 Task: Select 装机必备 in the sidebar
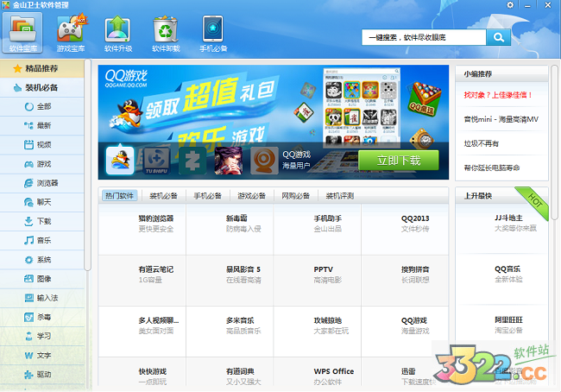pyautogui.click(x=42, y=87)
